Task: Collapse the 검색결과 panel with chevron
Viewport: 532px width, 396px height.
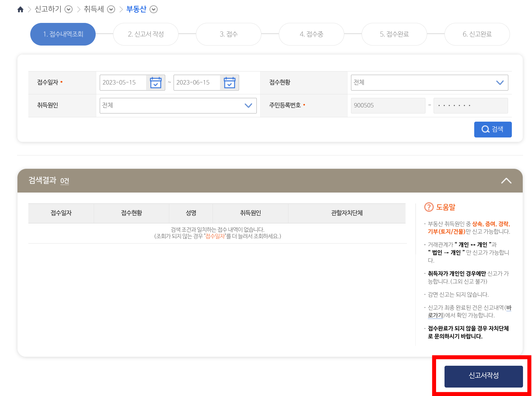Action: point(506,181)
